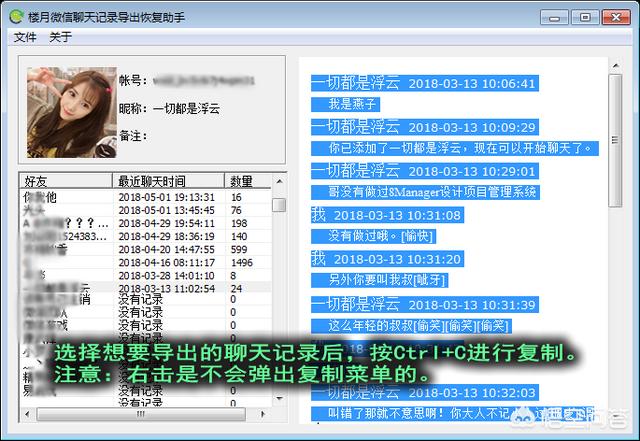
Task: Minimize the application window
Action: (x=554, y=18)
